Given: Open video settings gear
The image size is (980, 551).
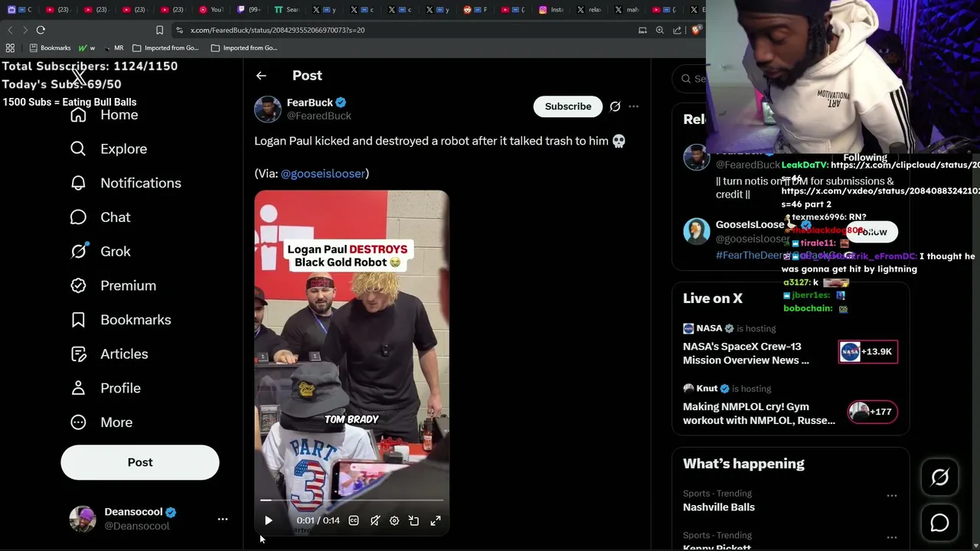Looking at the screenshot, I should pyautogui.click(x=394, y=520).
